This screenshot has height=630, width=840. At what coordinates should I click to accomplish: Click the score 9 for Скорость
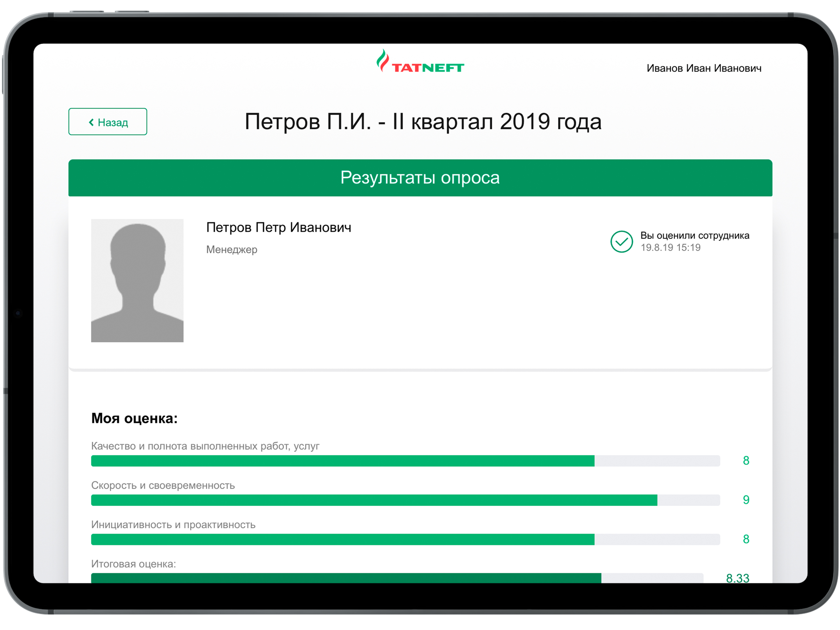(746, 500)
